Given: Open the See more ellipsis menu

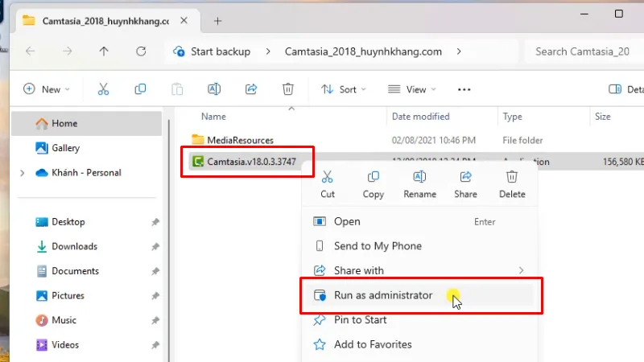Looking at the screenshot, I should pyautogui.click(x=464, y=89).
